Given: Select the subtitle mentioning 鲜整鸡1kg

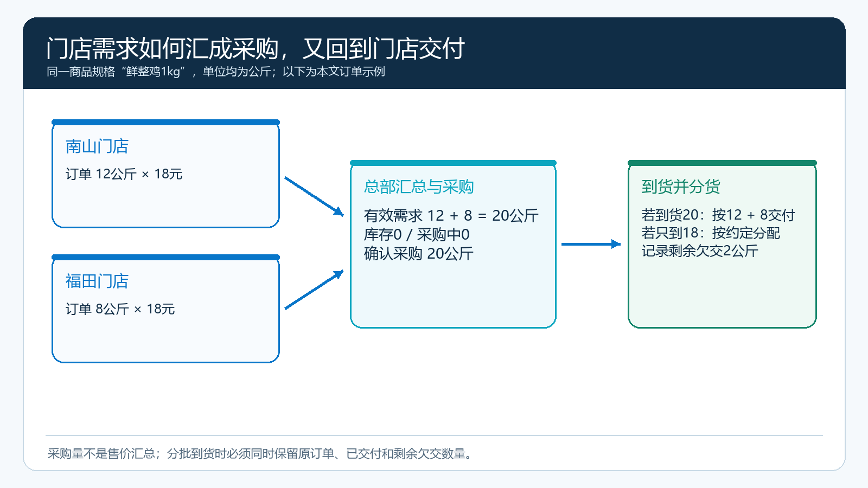Looking at the screenshot, I should pos(216,72).
